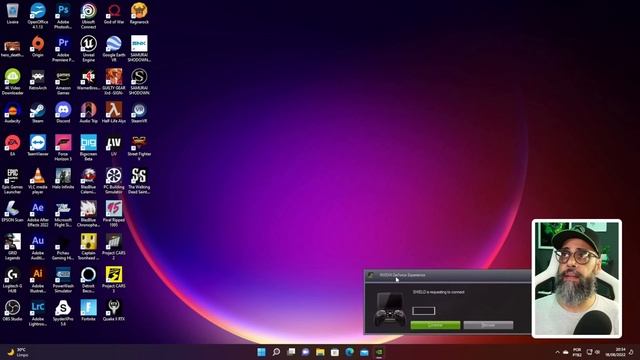Click the webcam overlay thumbnail
Viewport: 640px width, 360px height.
coord(577,279)
